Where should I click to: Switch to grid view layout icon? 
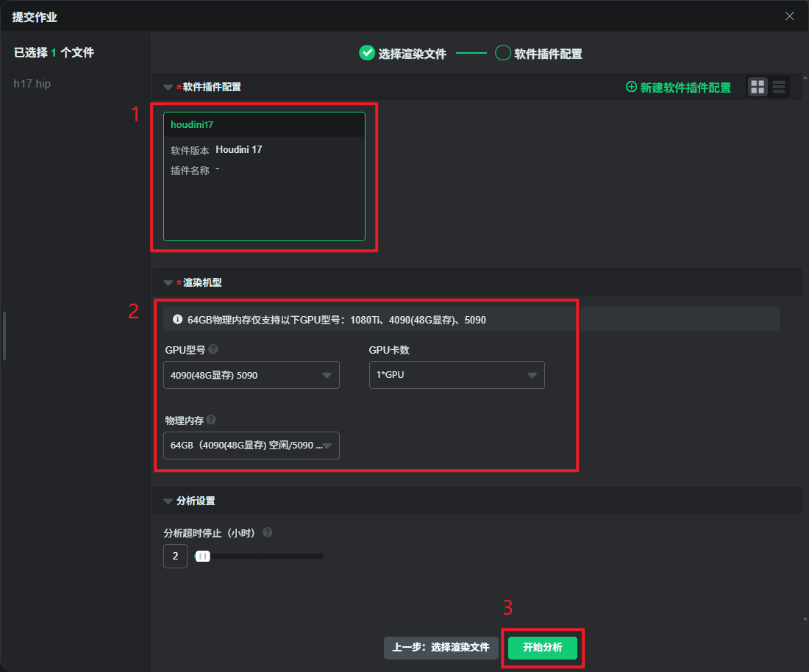pyautogui.click(x=758, y=87)
